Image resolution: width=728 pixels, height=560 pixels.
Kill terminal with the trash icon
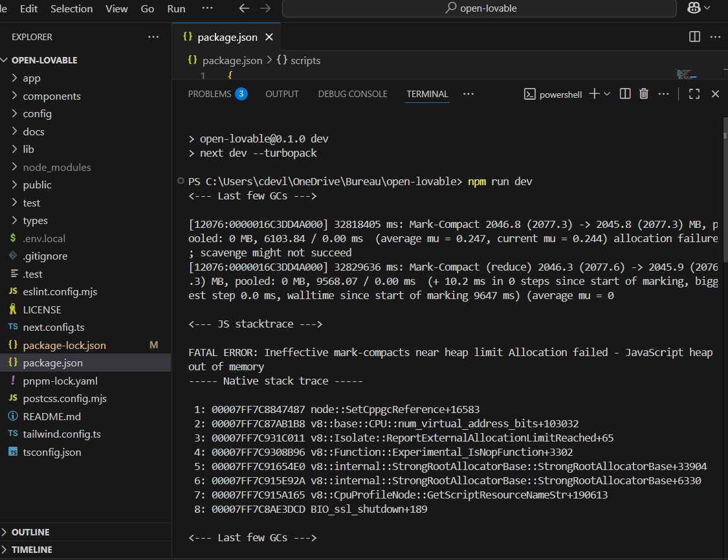click(x=643, y=94)
